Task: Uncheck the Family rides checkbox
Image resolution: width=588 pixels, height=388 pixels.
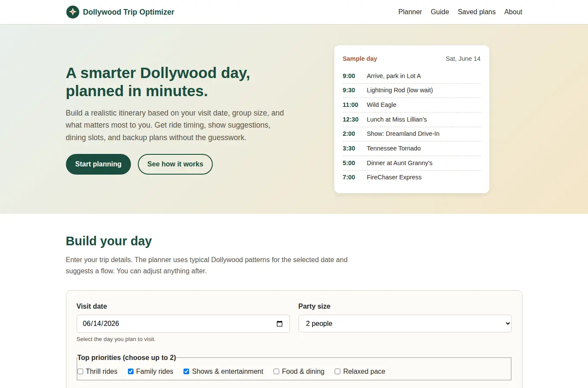Action: click(x=131, y=372)
